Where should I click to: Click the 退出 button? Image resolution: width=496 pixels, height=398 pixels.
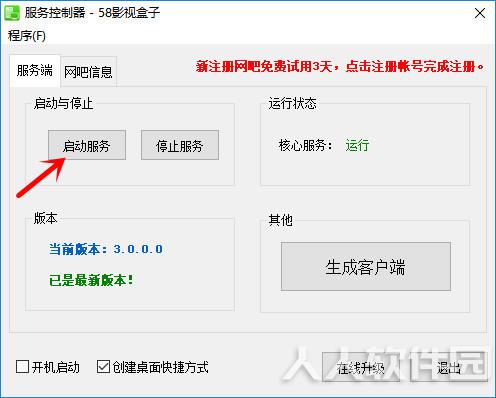point(449,367)
